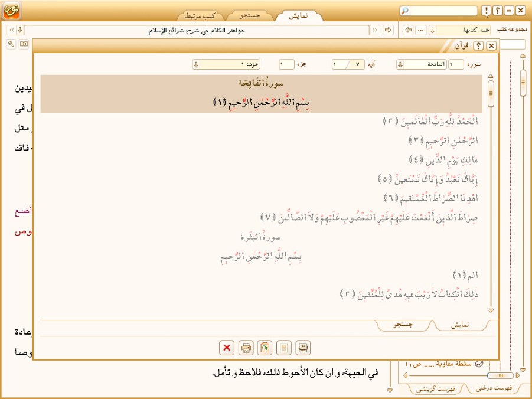
Task: Click the سورة الفاتحة heading
Action: click(x=261, y=83)
